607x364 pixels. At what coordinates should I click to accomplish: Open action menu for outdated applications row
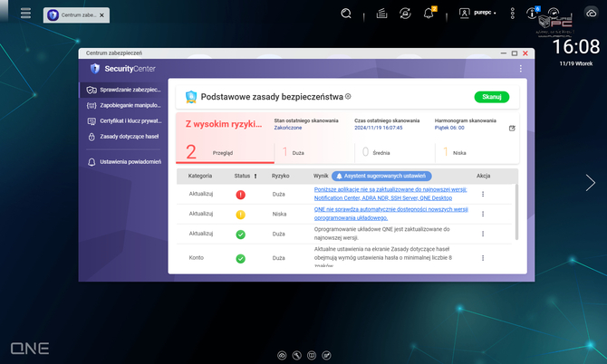(x=483, y=194)
